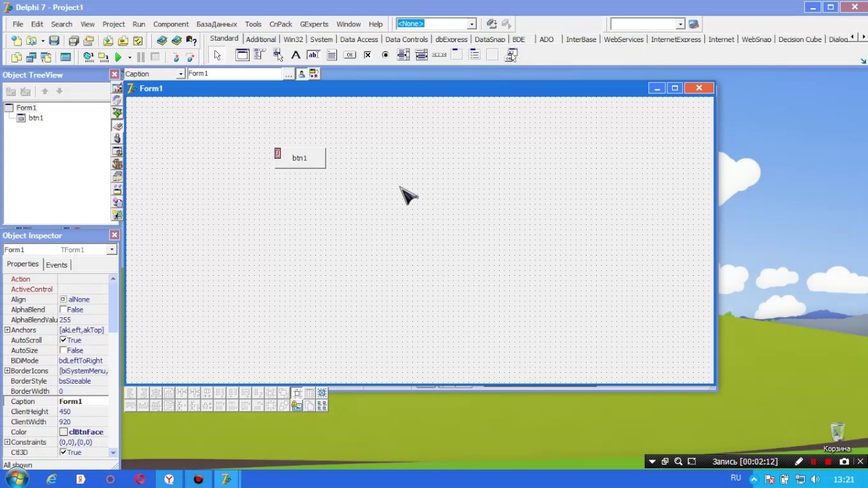Click the Caption value field in Object Inspector

pos(83,401)
